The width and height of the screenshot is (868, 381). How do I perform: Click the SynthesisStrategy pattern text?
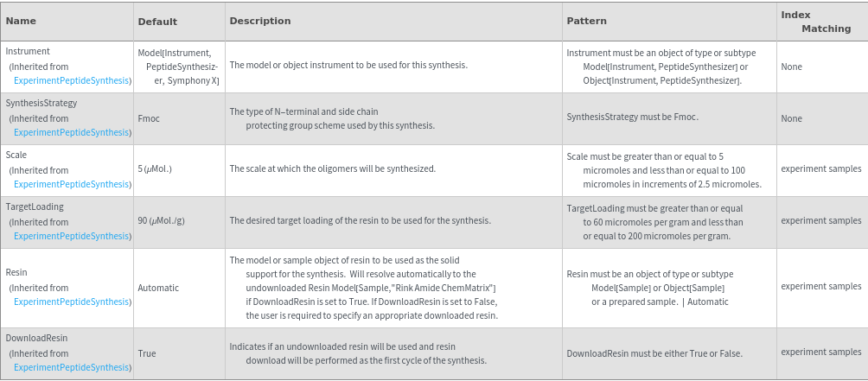tap(632, 117)
